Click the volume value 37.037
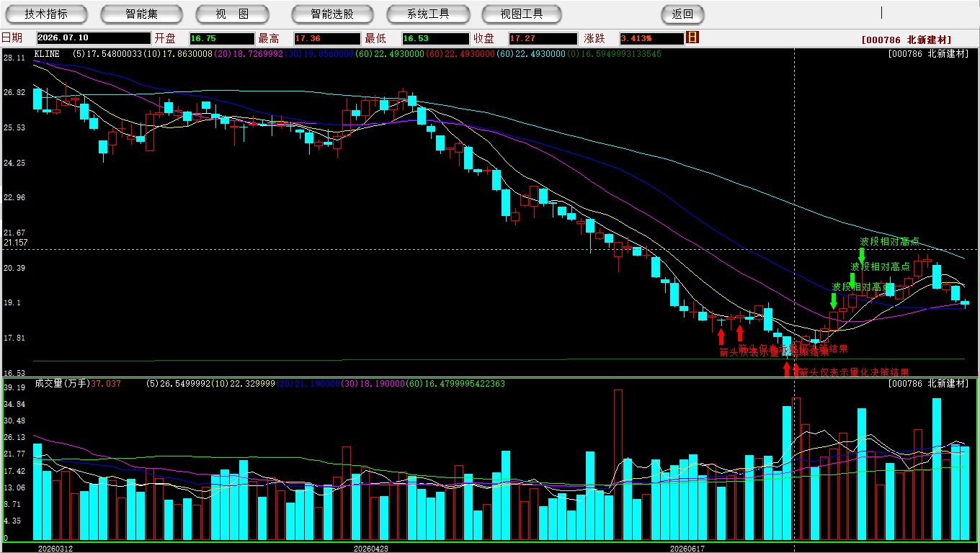 pos(106,384)
